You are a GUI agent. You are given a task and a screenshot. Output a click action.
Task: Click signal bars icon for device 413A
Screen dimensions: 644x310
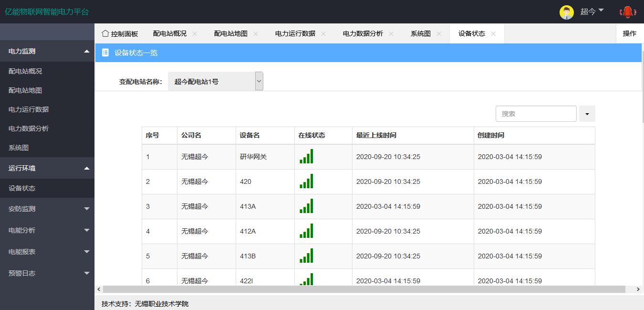[306, 206]
